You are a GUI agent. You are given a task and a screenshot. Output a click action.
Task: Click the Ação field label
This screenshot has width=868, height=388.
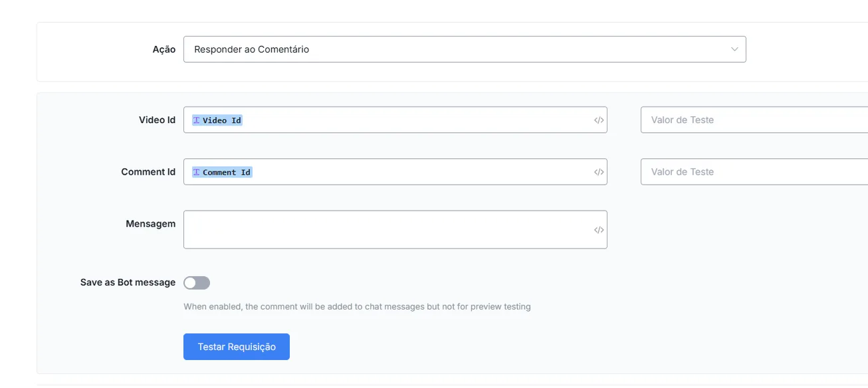[164, 49]
